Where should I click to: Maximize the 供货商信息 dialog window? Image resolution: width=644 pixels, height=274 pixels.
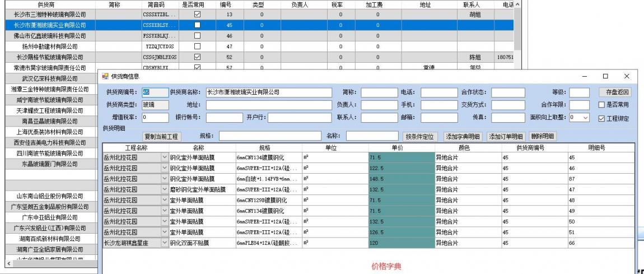tap(605, 76)
